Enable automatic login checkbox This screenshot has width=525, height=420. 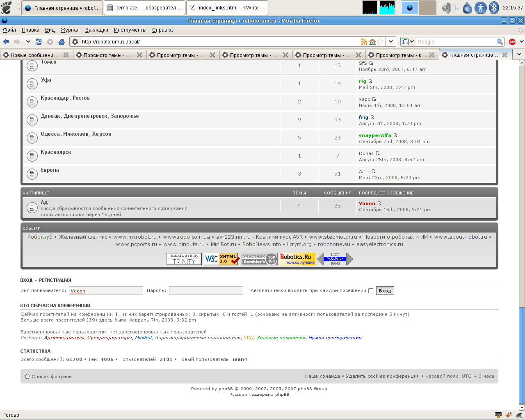pyautogui.click(x=371, y=291)
